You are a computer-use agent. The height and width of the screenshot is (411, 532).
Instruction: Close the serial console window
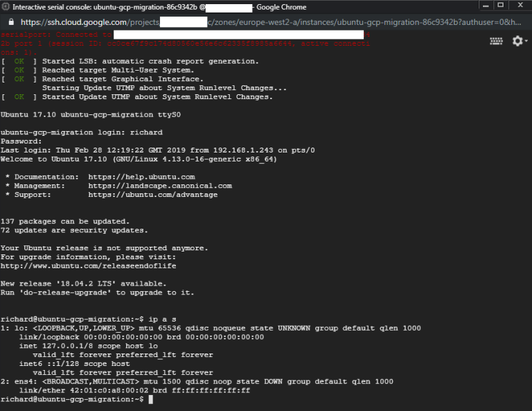coord(520,5)
